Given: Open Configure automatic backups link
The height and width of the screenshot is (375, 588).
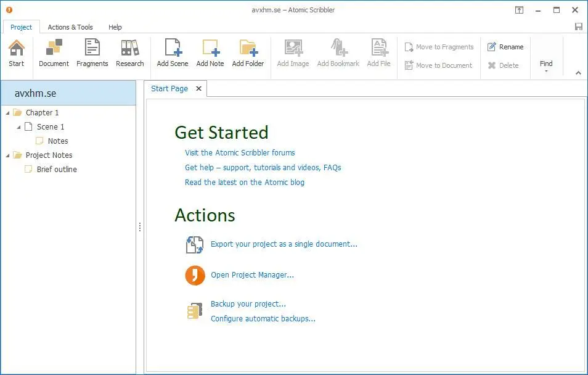Looking at the screenshot, I should tap(263, 319).
